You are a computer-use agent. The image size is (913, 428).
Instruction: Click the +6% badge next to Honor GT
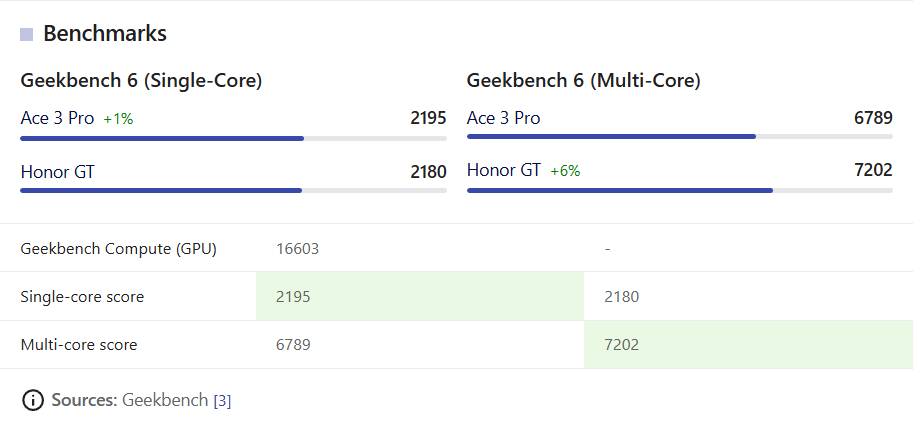(565, 171)
